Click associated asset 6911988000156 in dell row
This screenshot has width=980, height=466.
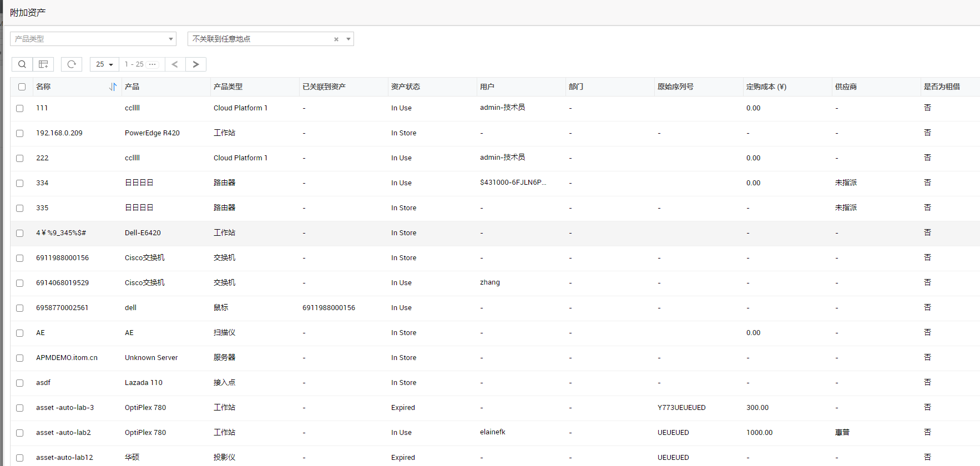(329, 308)
